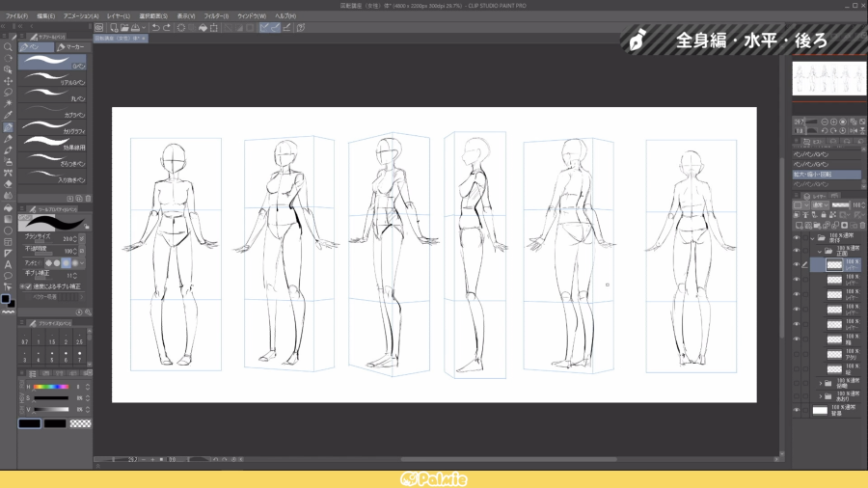Select the Calligraphy (カリグラフィ) brush
Image resolution: width=868 pixels, height=488 pixels.
coord(53,126)
